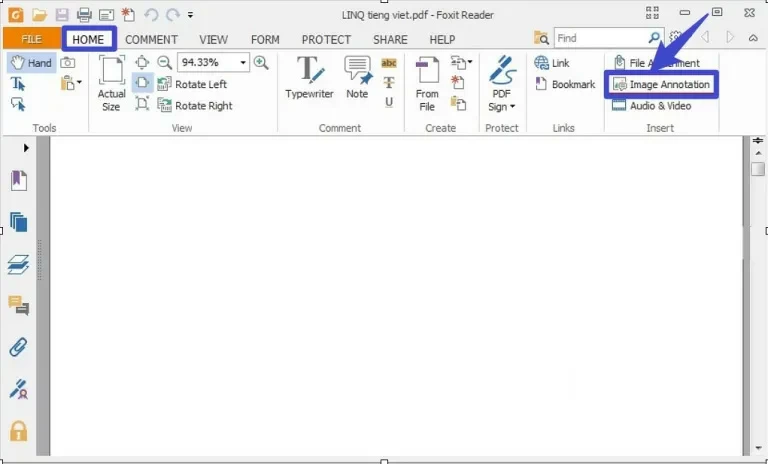Image resolution: width=768 pixels, height=464 pixels.
Task: Rotate the page right
Action: (195, 105)
